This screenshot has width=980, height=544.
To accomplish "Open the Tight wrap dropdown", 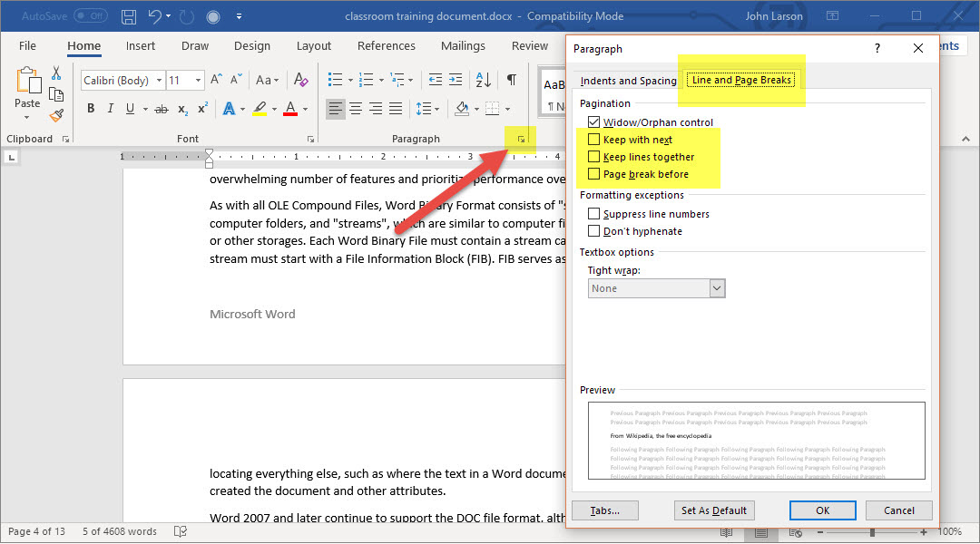I will tap(717, 288).
